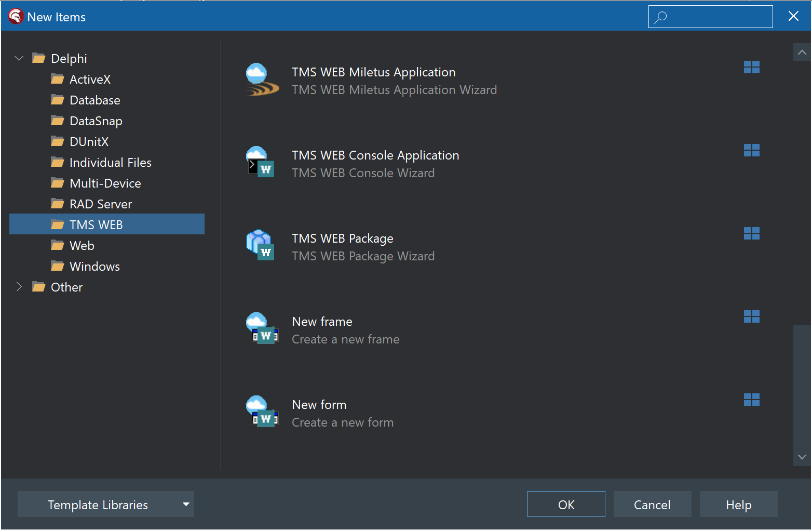Click the Individual Files folder icon
This screenshot has height=530, width=812.
58,162
